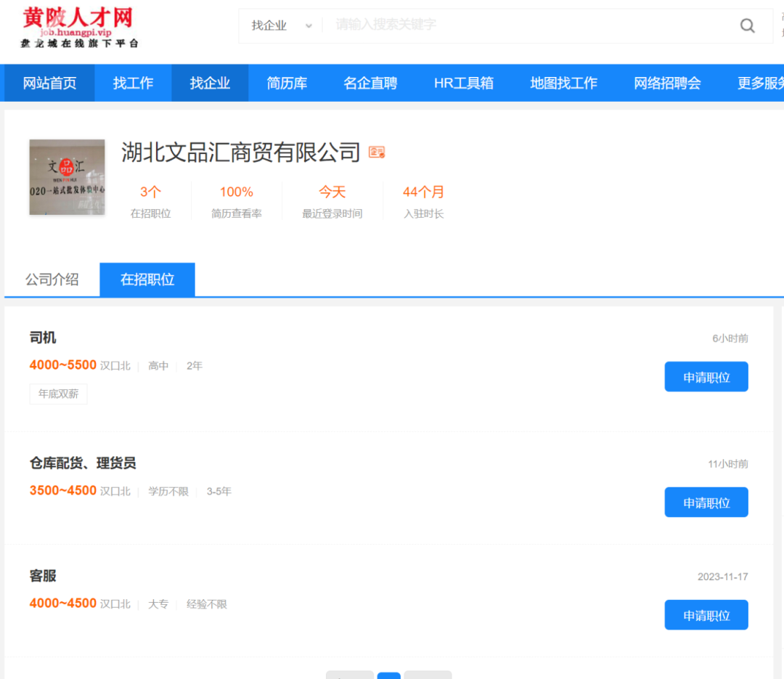
Task: Click 高中 education requirement text
Action: click(x=158, y=366)
